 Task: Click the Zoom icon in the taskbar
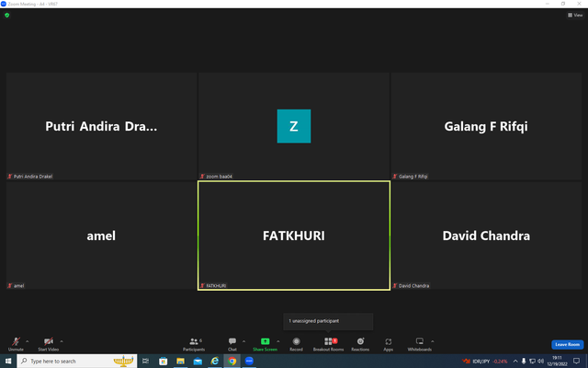pyautogui.click(x=249, y=362)
